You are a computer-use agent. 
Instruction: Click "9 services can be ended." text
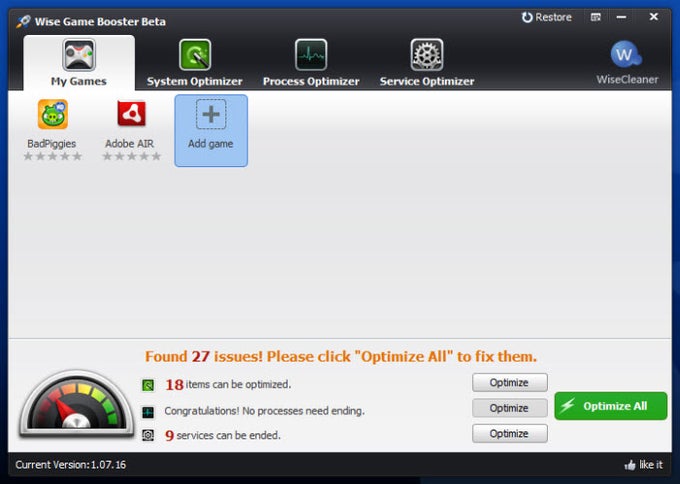223,435
